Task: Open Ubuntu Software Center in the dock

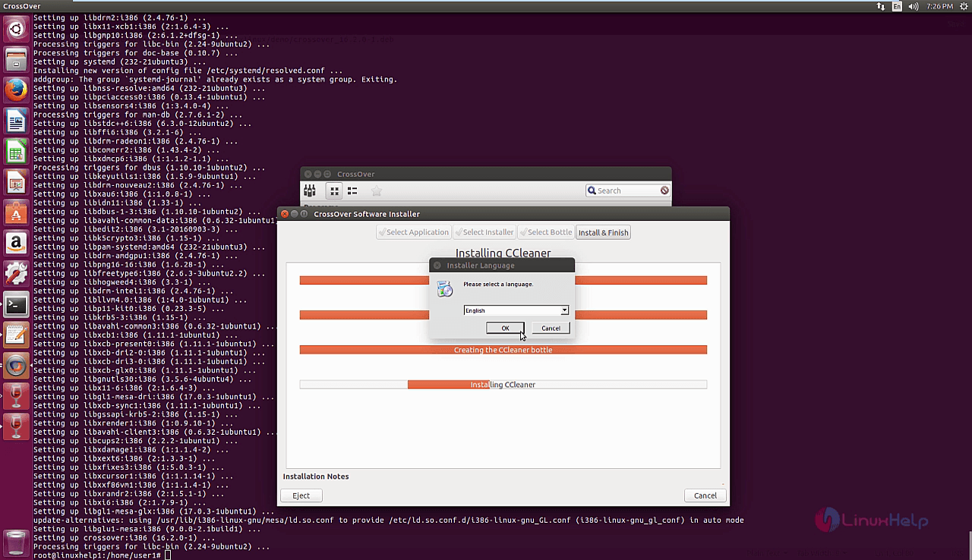Action: click(x=17, y=213)
